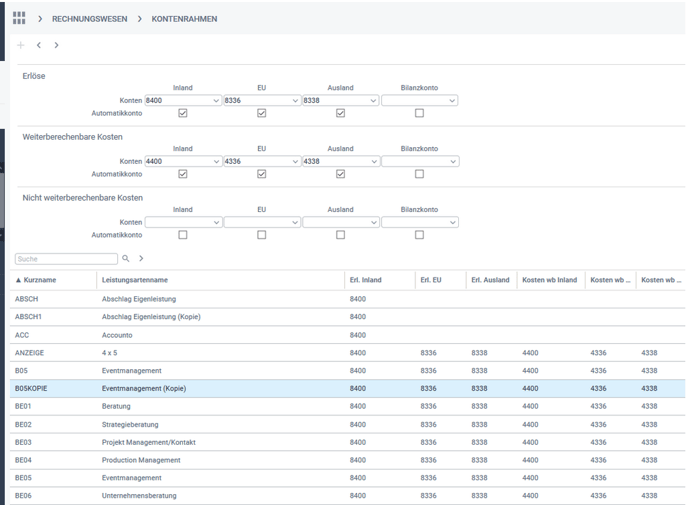
Task: Open Rechnungswesen breadcrumb item
Action: coord(90,19)
